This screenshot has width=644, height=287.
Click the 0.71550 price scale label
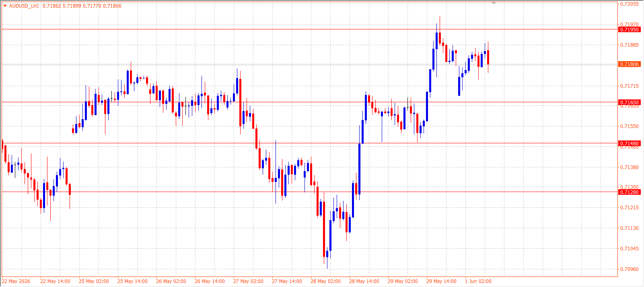[x=630, y=126]
